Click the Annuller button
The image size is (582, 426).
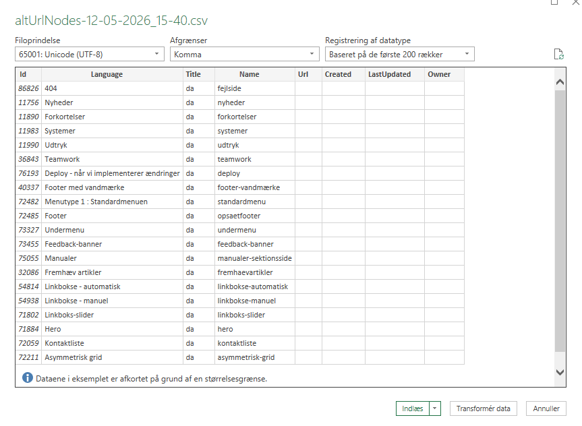[546, 409]
